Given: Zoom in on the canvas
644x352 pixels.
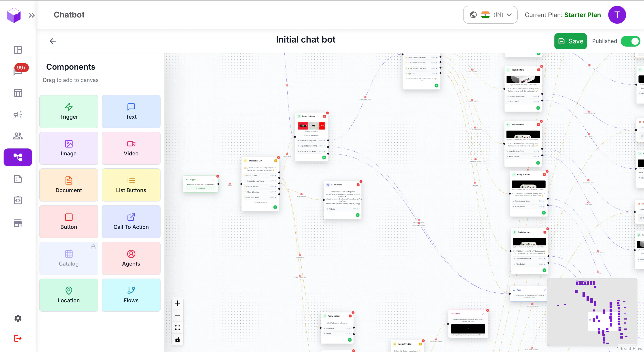Looking at the screenshot, I should tap(178, 303).
